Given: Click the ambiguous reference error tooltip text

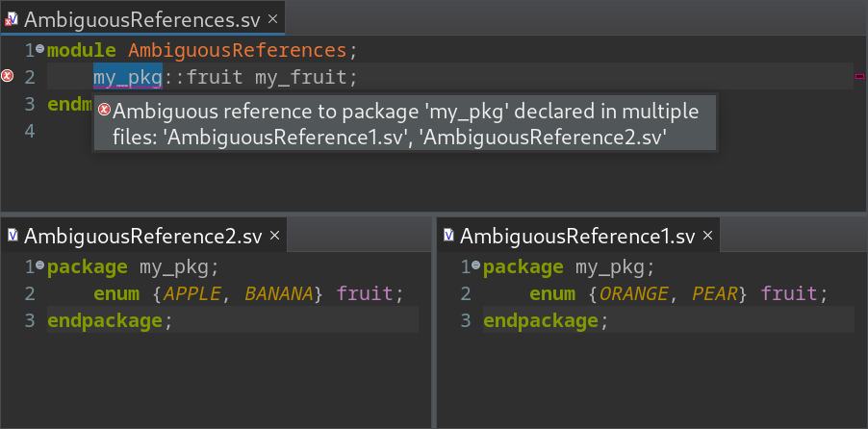Looking at the screenshot, I should (406, 123).
